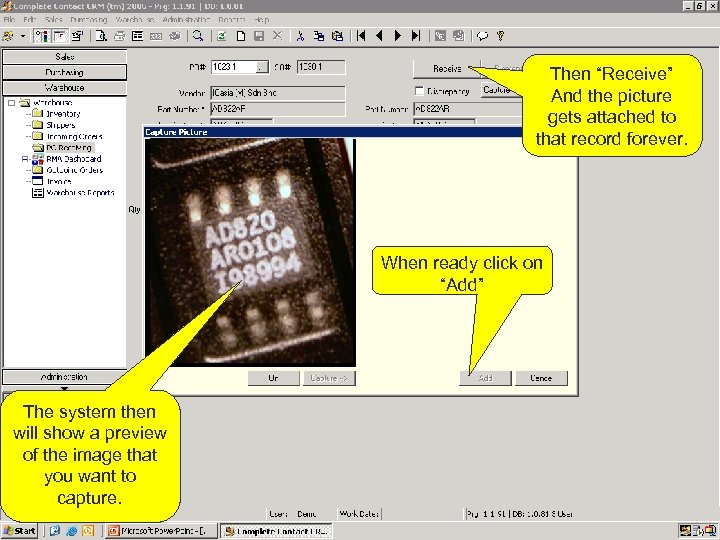Collapse the Warehouse tree root node
This screenshot has width=720, height=540.
coord(12,103)
